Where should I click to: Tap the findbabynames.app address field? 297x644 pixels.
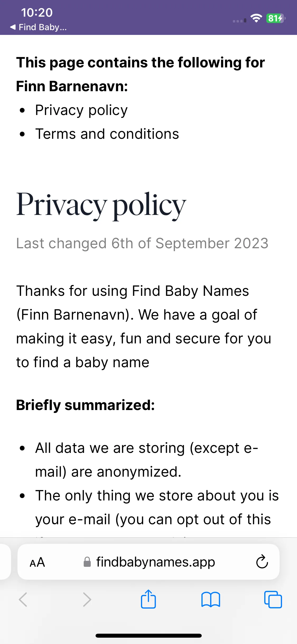pos(148,562)
